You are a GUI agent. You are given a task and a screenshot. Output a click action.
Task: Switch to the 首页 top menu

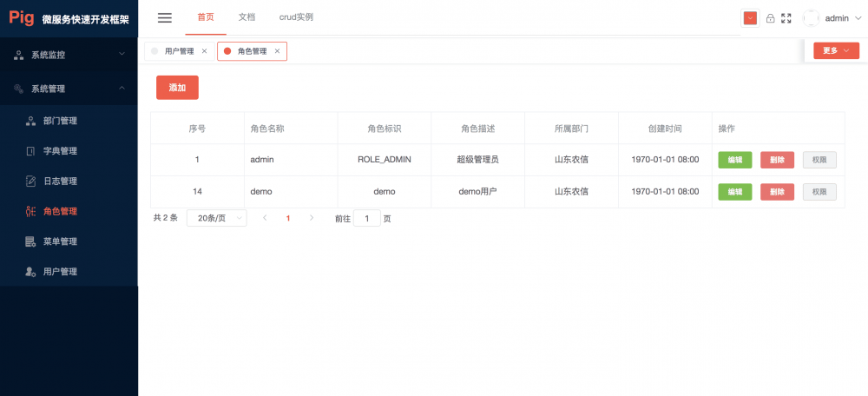pos(206,17)
